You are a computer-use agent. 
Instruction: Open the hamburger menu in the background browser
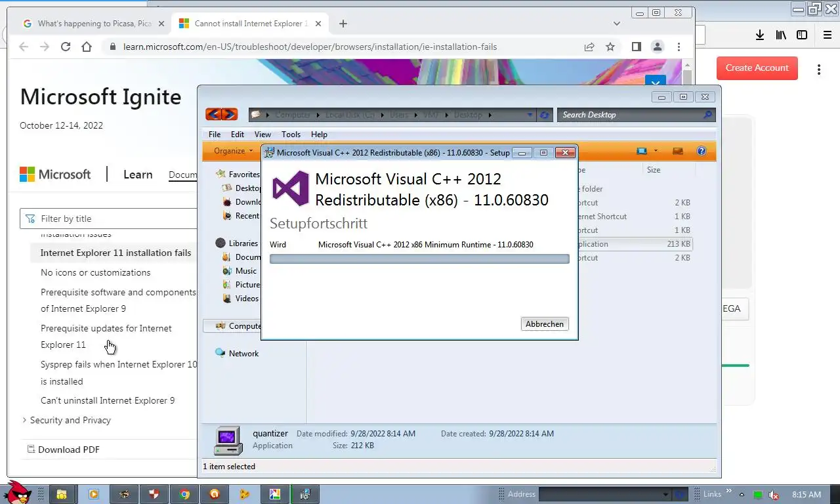827,35
